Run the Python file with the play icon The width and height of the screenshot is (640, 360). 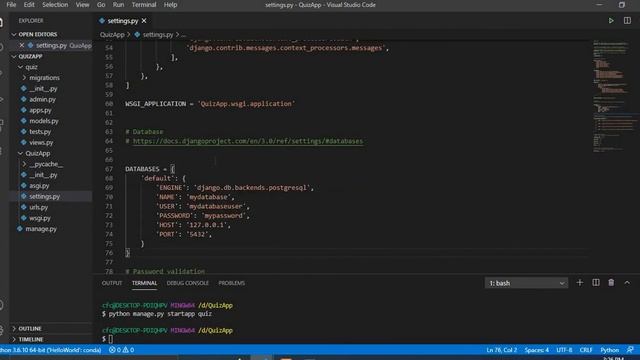(x=611, y=20)
